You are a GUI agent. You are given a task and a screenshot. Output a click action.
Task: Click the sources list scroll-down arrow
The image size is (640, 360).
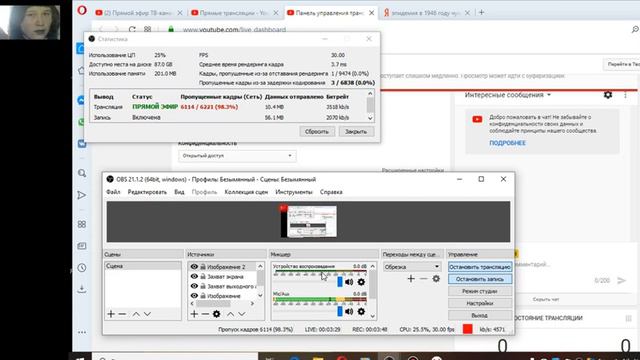[260, 296]
